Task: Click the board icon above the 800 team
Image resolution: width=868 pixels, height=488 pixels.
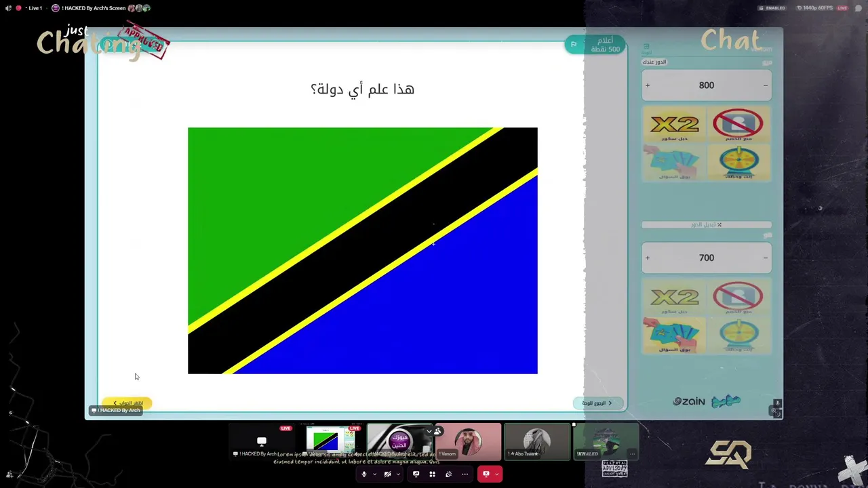Action: [x=646, y=47]
